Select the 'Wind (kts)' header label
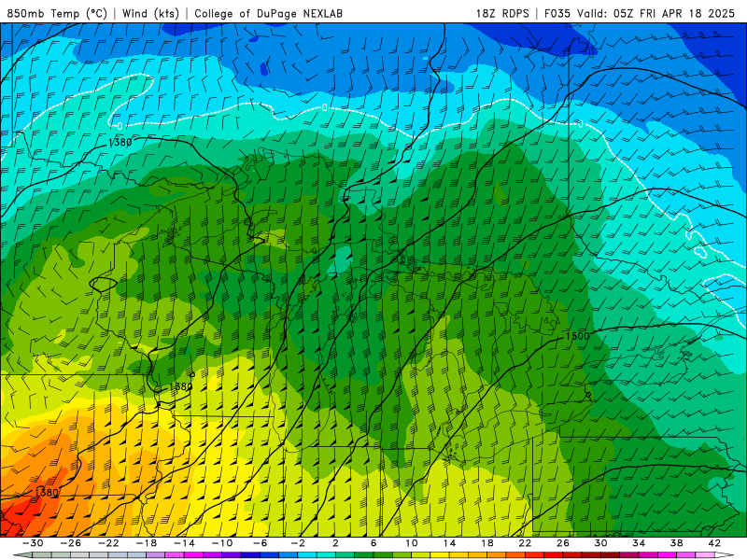This screenshot has height=560, width=747. pos(150,13)
